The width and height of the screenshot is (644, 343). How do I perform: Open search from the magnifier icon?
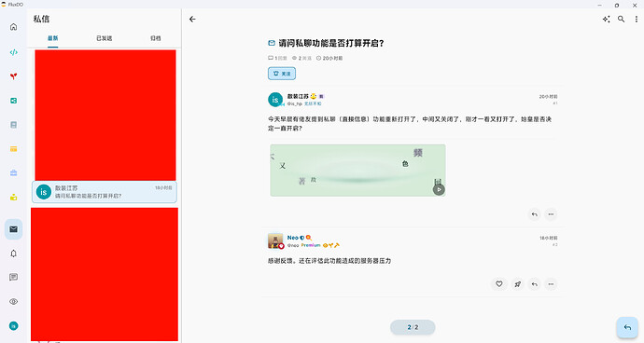[621, 20]
